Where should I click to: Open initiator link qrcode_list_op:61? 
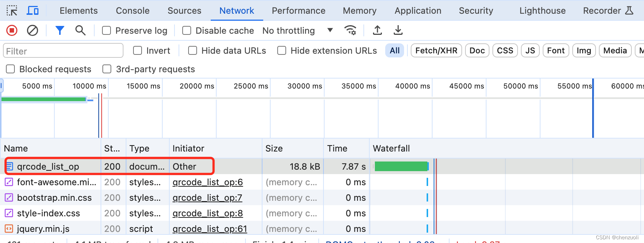(210, 229)
